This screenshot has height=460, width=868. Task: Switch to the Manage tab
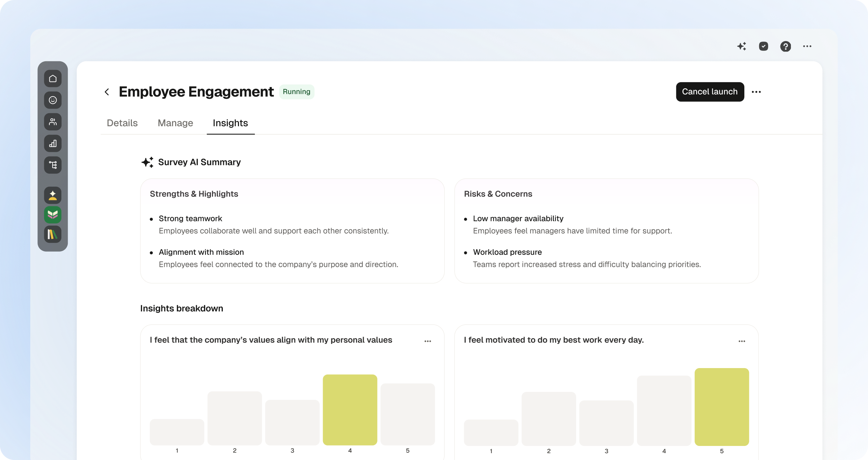(176, 123)
